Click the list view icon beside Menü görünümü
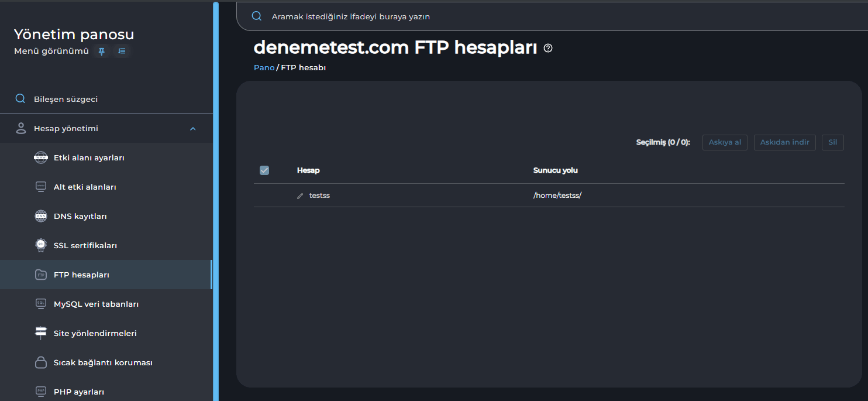The width and height of the screenshot is (868, 401). [122, 52]
